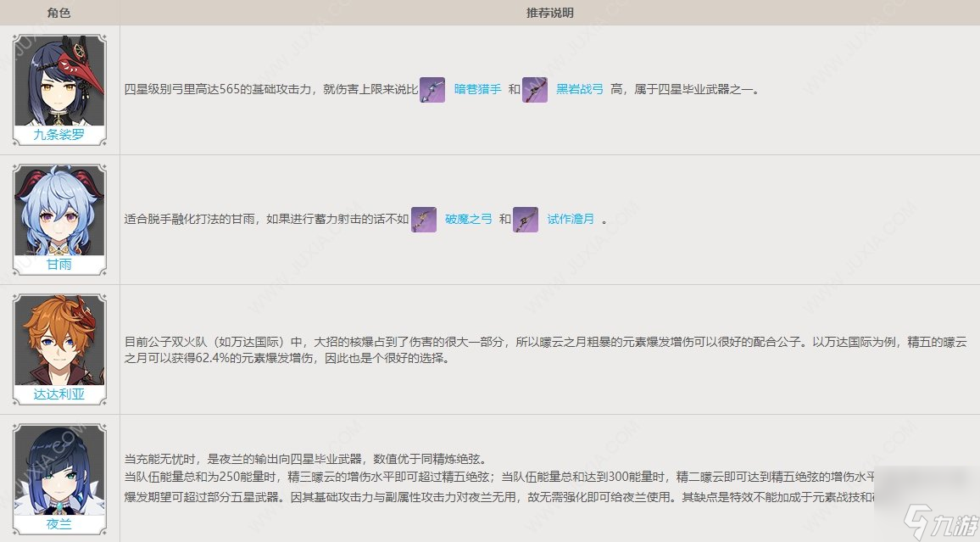Viewport: 980px width, 542px height.
Task: Click the 达达利亚 character portrait
Action: coord(59,341)
